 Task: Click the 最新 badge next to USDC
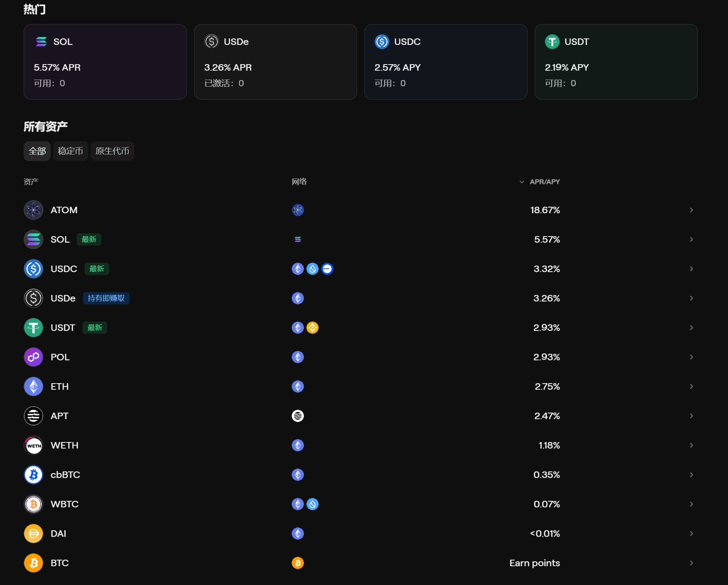(x=97, y=269)
